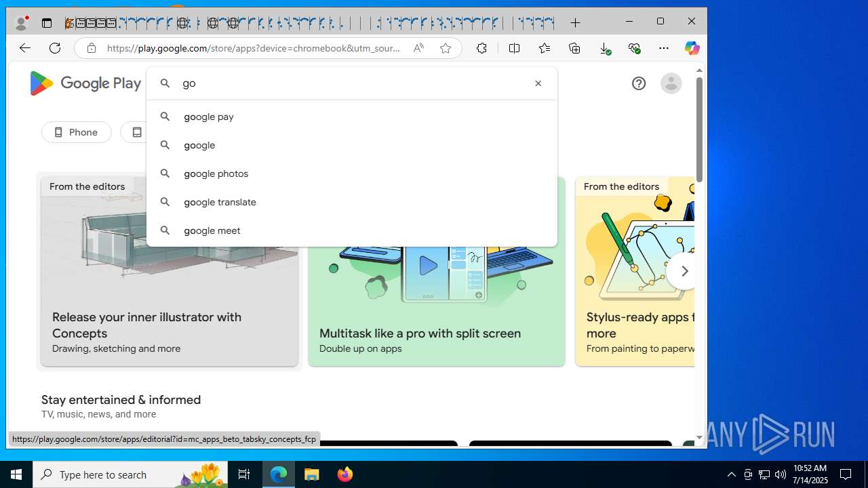This screenshot has height=488, width=868.
Task: Click the taskbar search box
Action: 130,474
